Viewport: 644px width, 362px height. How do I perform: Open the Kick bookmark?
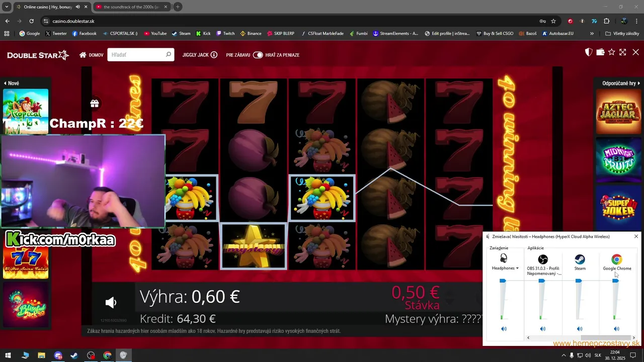click(x=203, y=34)
